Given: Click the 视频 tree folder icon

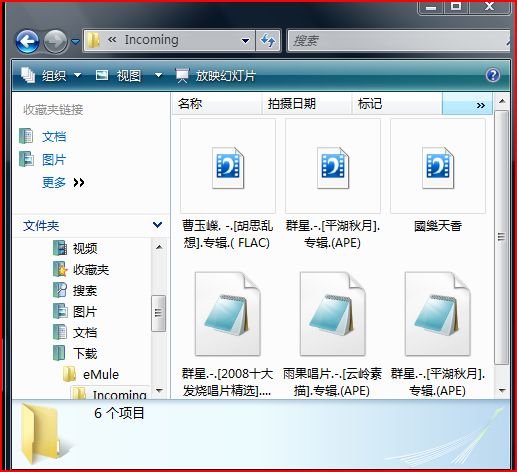Looking at the screenshot, I should 60,248.
